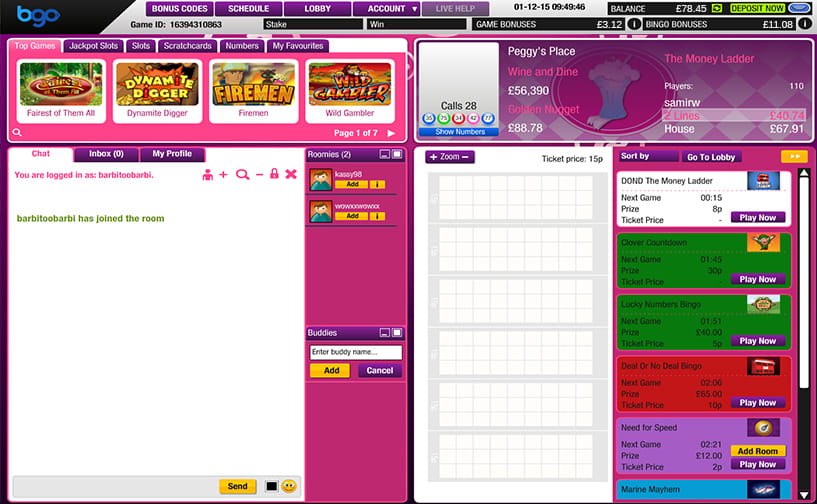Viewport: 817px width, 504px height.
Task: Click the games search magnifier icon
Action: pyautogui.click(x=17, y=132)
